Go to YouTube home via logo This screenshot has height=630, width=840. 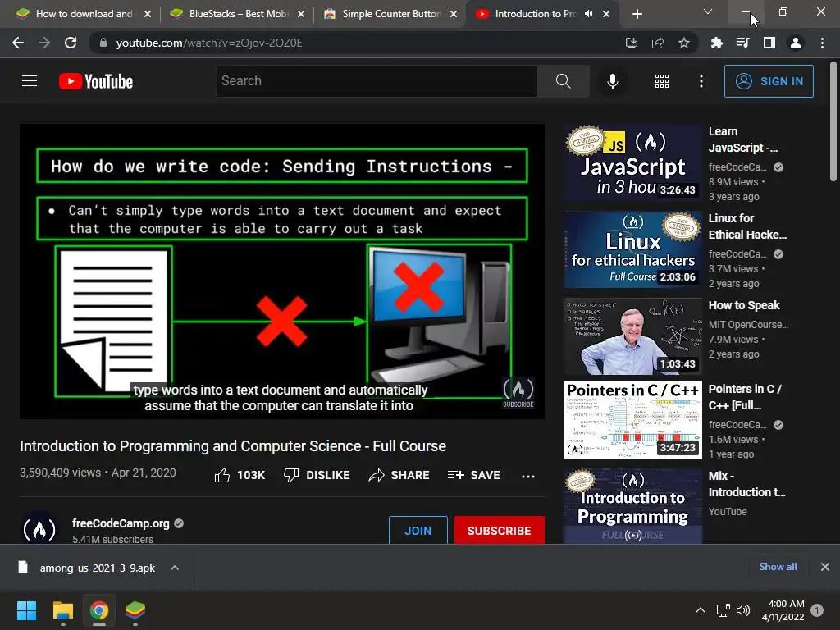pos(96,81)
